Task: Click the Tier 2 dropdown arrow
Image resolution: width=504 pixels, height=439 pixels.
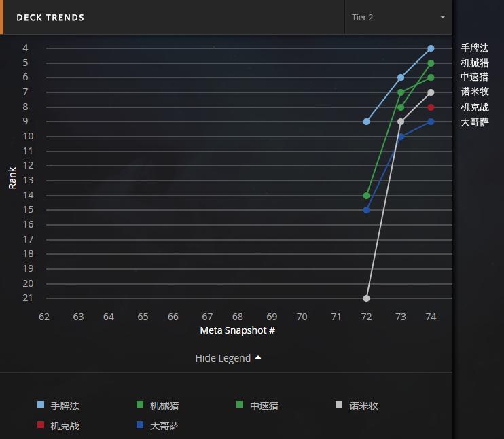Action: (x=443, y=17)
